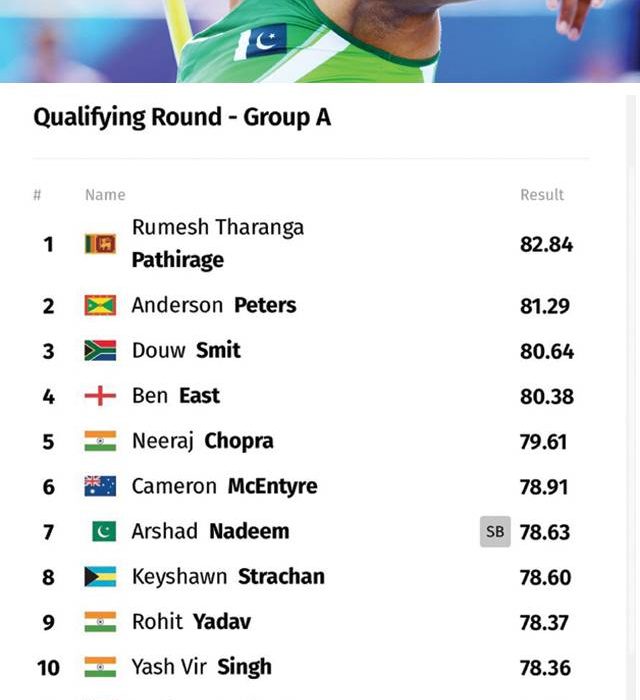This screenshot has width=640, height=700.
Task: Click the Grenada flag beside Anderson Peters
Action: click(x=100, y=306)
